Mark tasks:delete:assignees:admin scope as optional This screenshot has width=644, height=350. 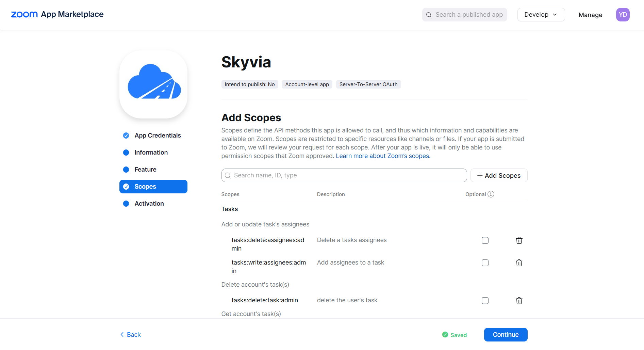click(485, 240)
